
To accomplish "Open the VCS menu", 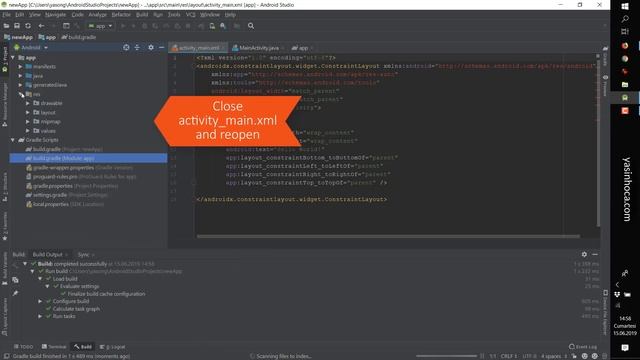I will (190, 15).
